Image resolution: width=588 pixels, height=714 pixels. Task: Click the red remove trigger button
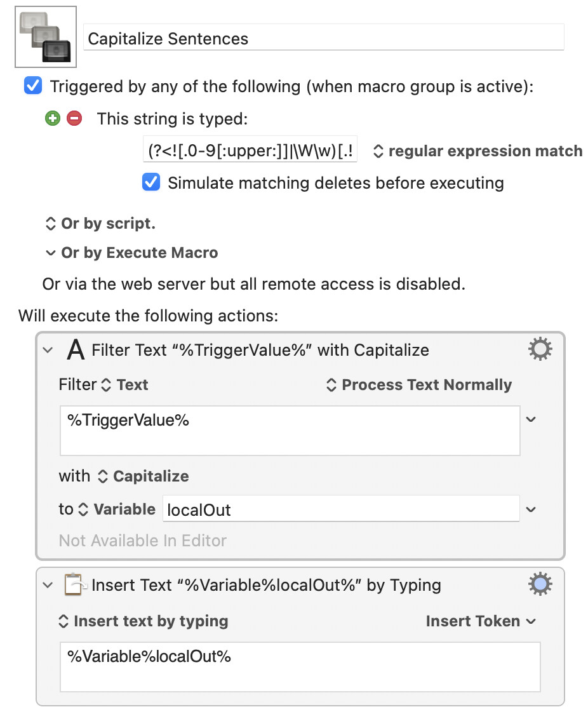pyautogui.click(x=74, y=118)
